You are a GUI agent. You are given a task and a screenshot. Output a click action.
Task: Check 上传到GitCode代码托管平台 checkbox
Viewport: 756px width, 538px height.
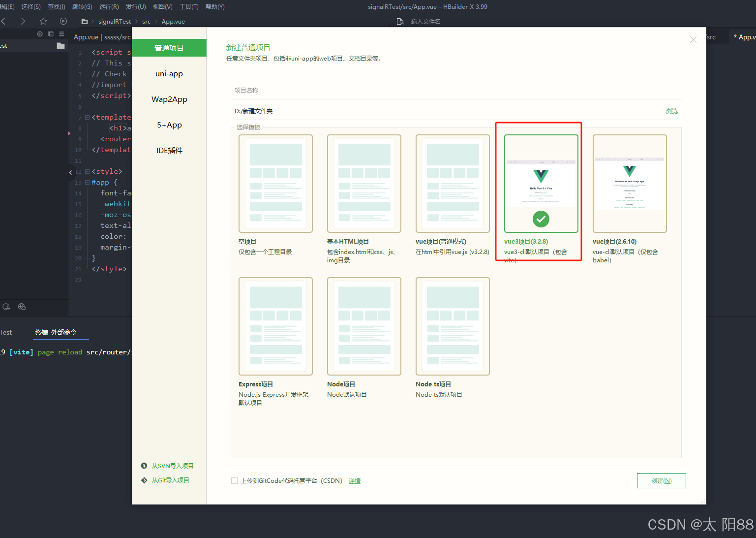click(x=235, y=481)
